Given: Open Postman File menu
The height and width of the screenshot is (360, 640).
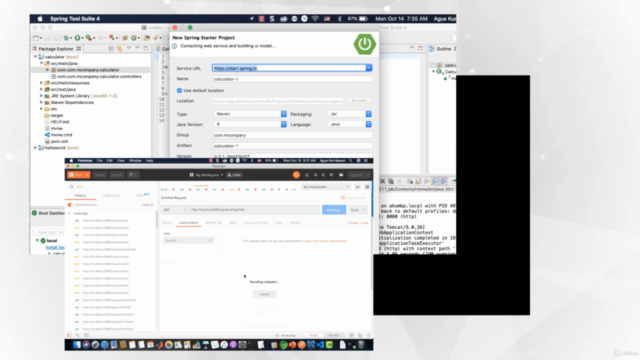Looking at the screenshot, I should click(99, 161).
